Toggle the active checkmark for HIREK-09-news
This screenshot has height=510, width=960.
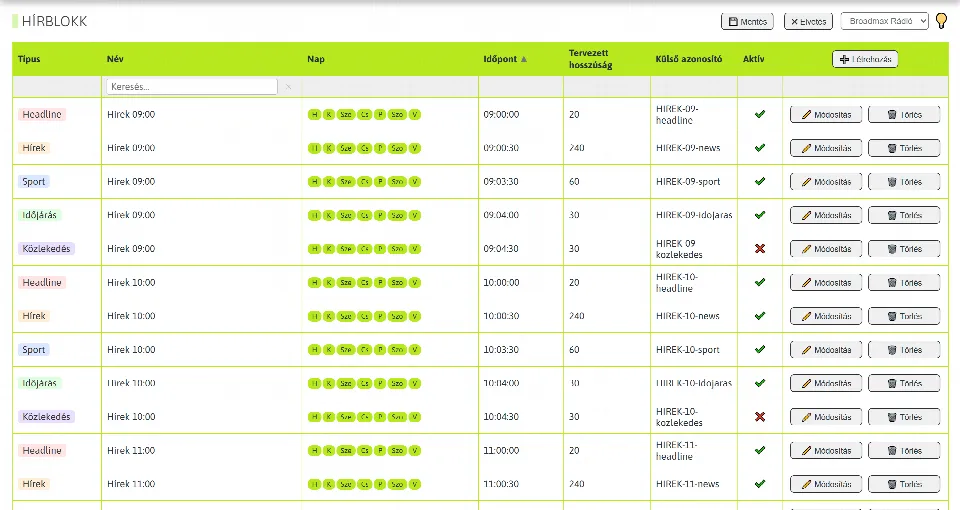760,148
